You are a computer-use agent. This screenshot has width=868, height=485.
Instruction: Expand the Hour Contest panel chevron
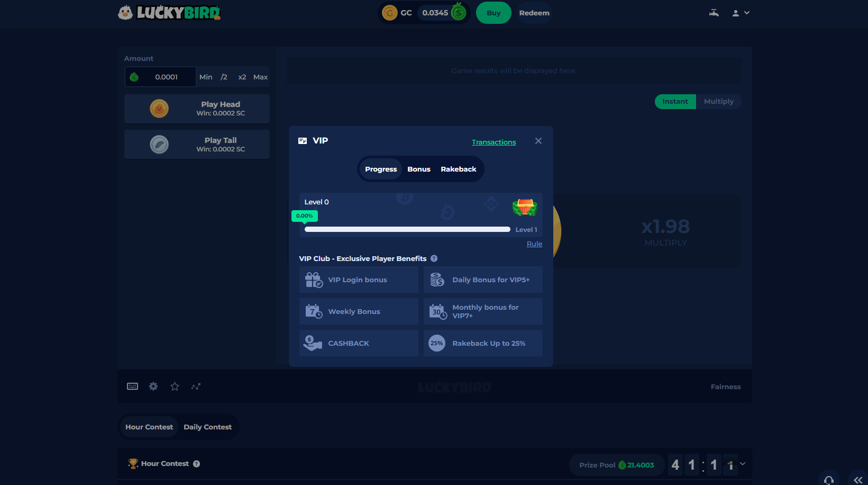(x=743, y=464)
